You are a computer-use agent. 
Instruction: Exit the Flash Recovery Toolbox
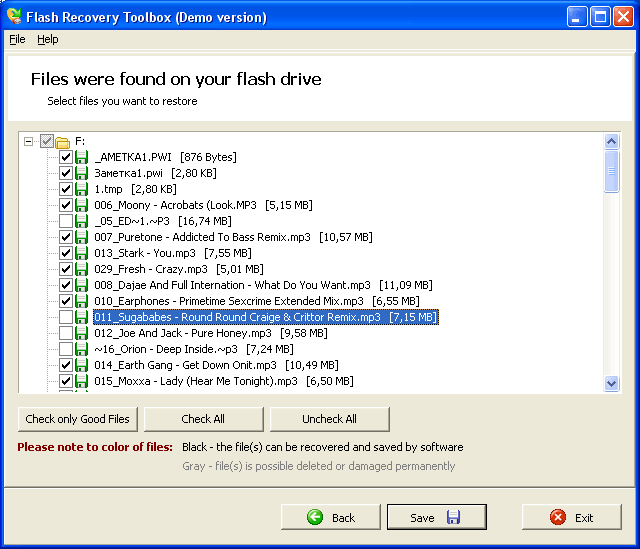tap(572, 517)
